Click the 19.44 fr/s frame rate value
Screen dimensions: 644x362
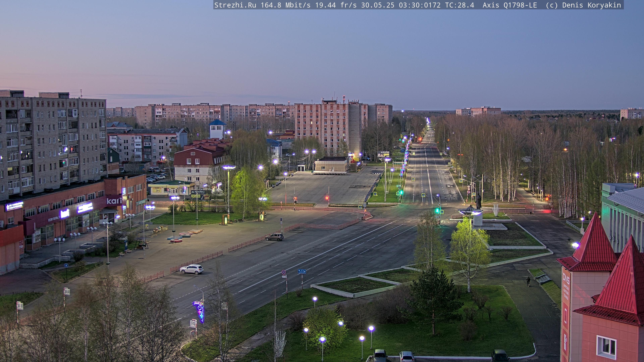tap(336, 5)
